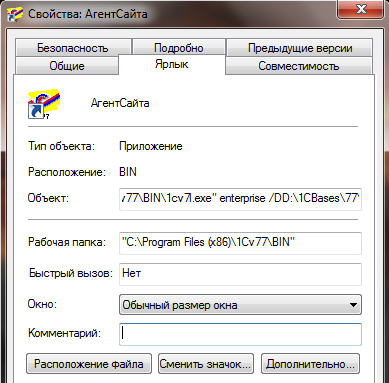Click the BIN location value
This screenshot has width=389, height=383.
point(128,172)
